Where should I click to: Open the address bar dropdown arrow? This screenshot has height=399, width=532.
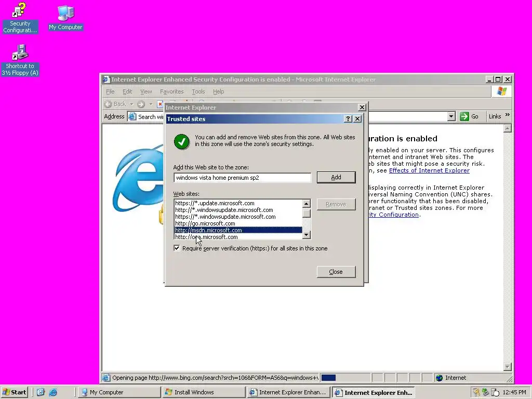click(x=451, y=116)
